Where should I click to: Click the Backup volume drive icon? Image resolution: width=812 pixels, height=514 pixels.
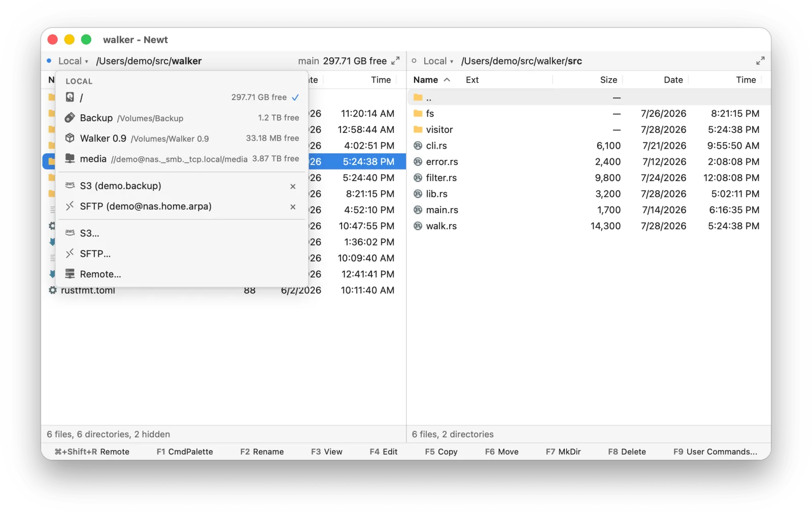[x=70, y=118]
